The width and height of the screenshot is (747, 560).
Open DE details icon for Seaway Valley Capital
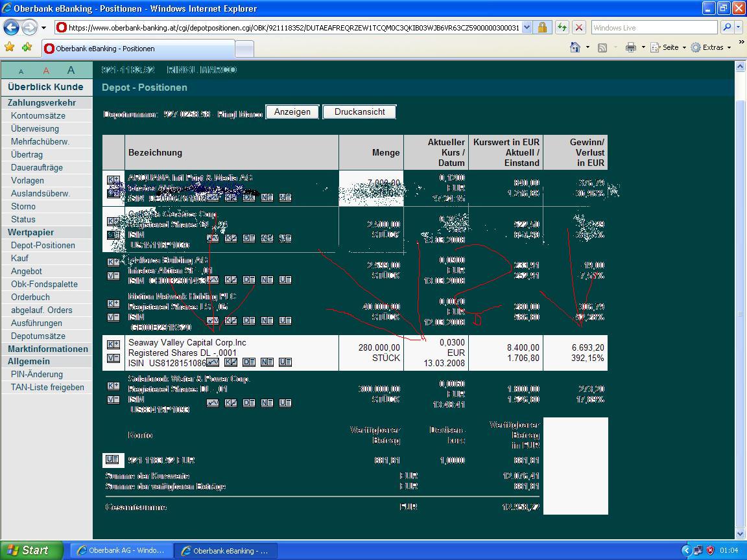(x=249, y=362)
